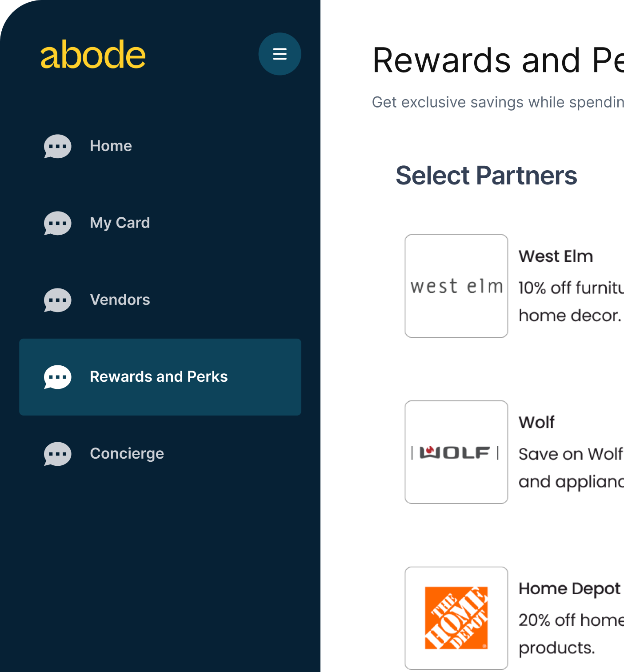Open the Home Depot 20% off offer
Screen dimensions: 624x672
[x=511, y=617]
